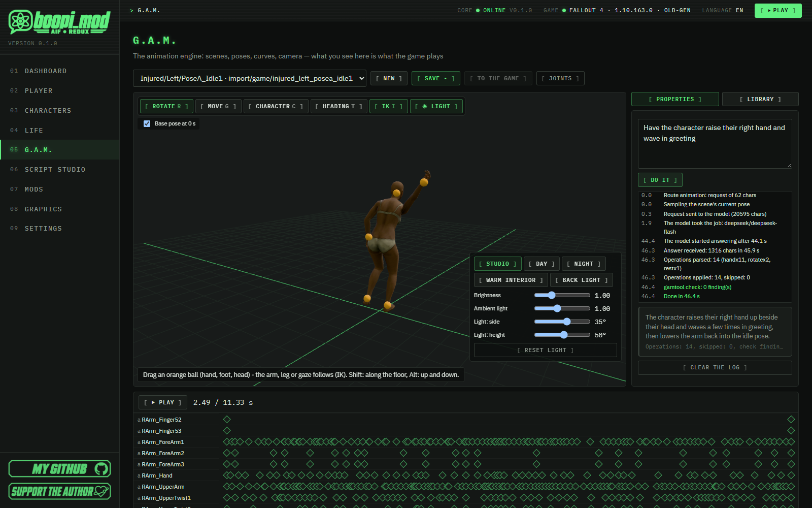
Task: Open the Mods menu item
Action: (60, 189)
